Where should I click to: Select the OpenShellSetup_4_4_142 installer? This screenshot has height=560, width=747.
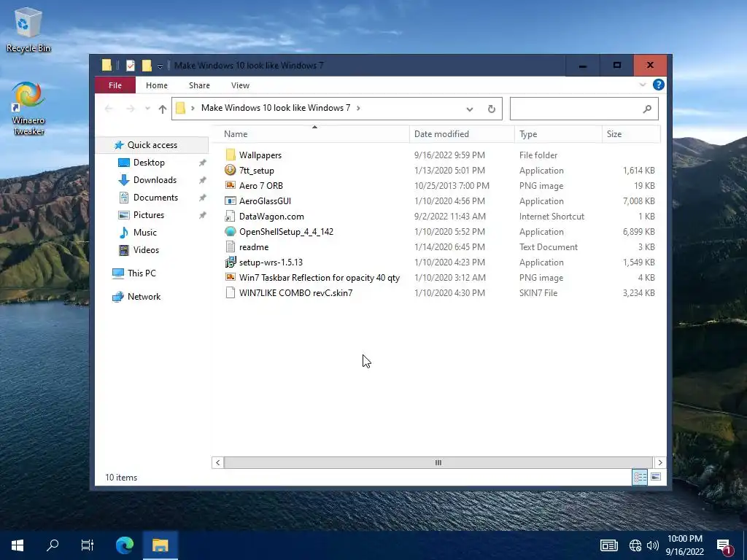tap(286, 232)
